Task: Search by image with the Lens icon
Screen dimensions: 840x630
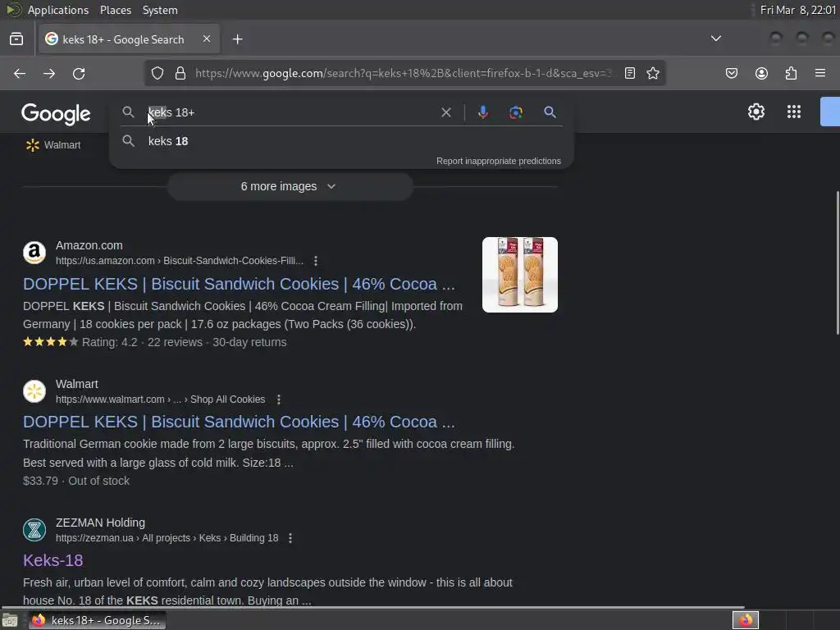Action: (x=516, y=112)
